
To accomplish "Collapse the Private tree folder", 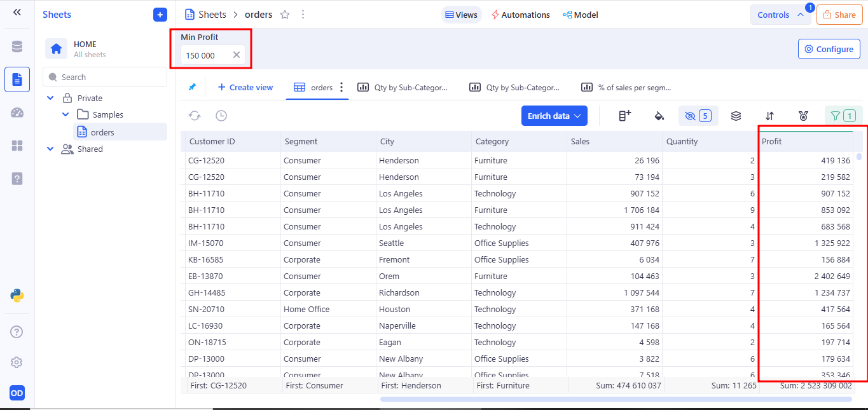I will 51,98.
